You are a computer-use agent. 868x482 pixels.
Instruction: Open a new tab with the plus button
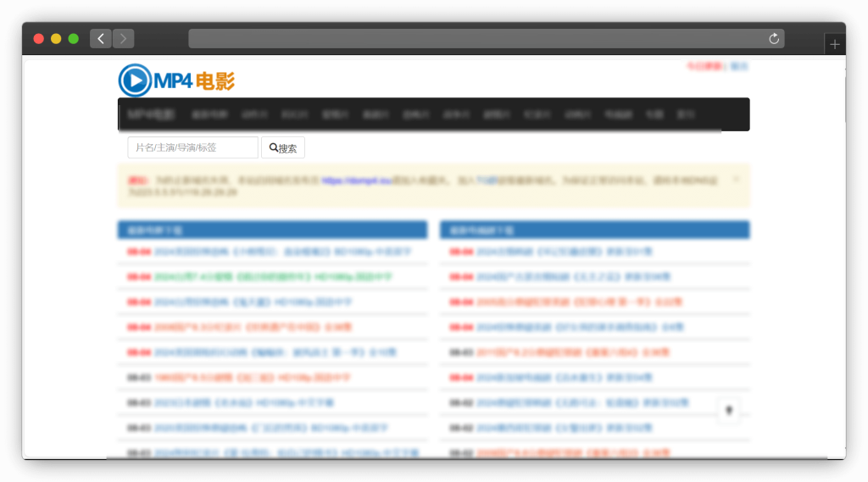click(x=835, y=44)
